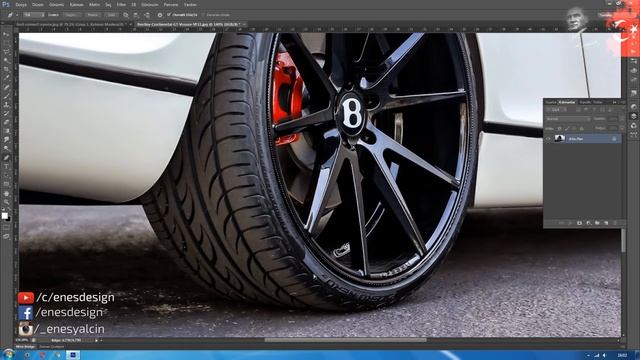This screenshot has width=640, height=360.
Task: Toggle lock image pixels
Action: (x=567, y=129)
